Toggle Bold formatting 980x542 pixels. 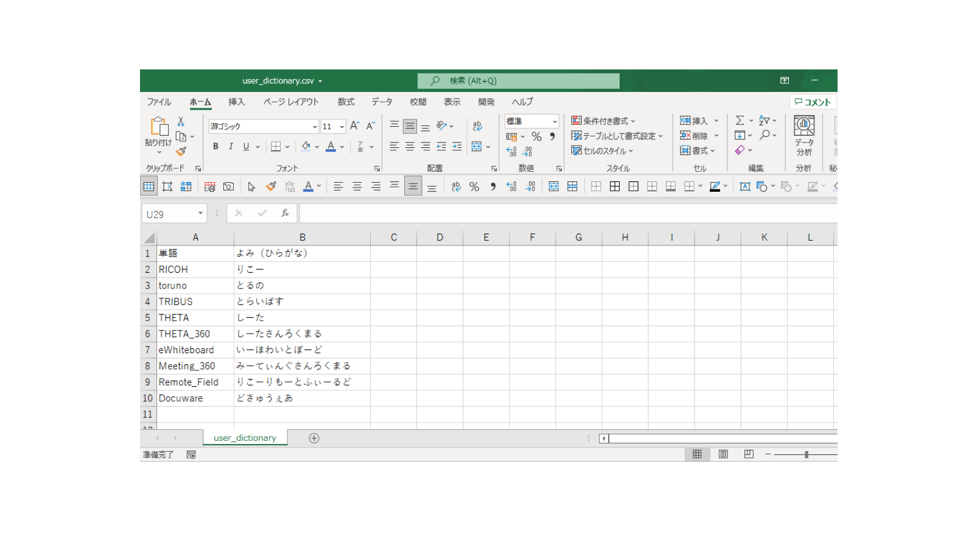[x=215, y=146]
